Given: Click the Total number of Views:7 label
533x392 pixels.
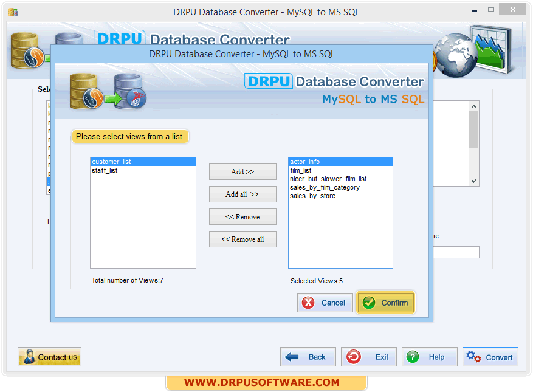Looking at the screenshot, I should point(128,280).
